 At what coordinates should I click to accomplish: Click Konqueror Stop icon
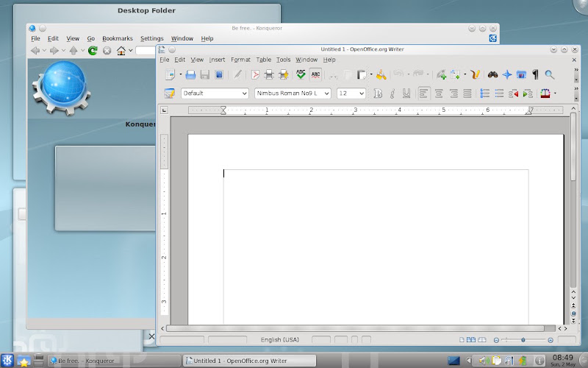(107, 50)
